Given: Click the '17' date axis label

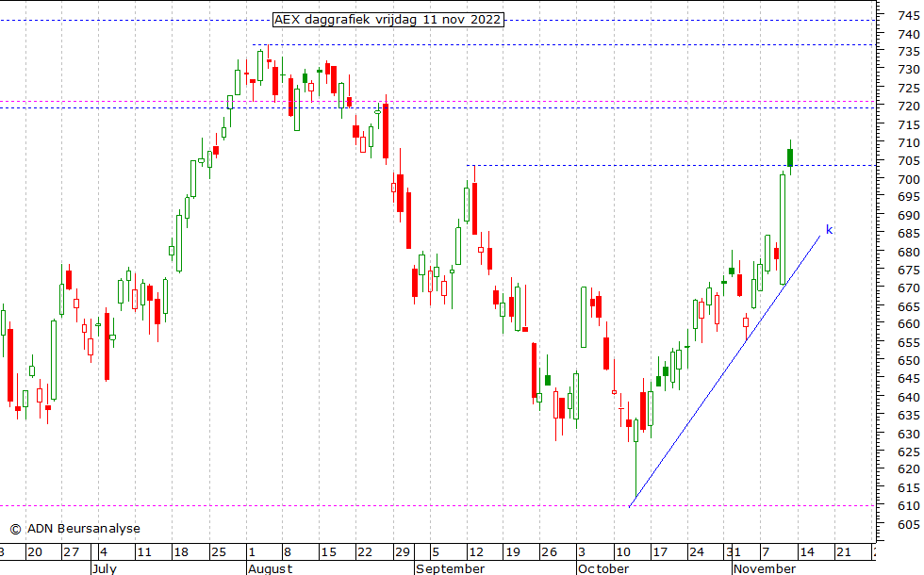Looking at the screenshot, I should tap(660, 552).
